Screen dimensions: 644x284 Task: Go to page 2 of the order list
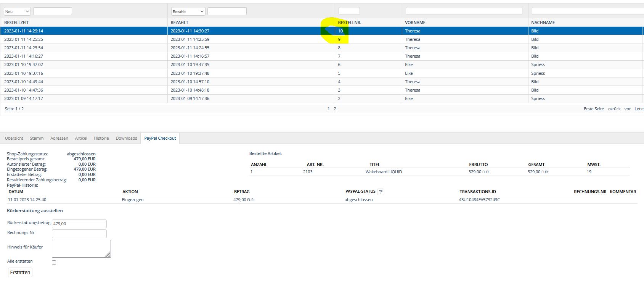pos(335,109)
